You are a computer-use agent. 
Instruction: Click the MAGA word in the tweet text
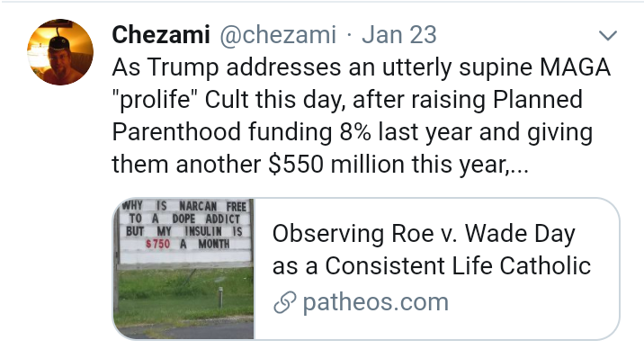point(575,67)
